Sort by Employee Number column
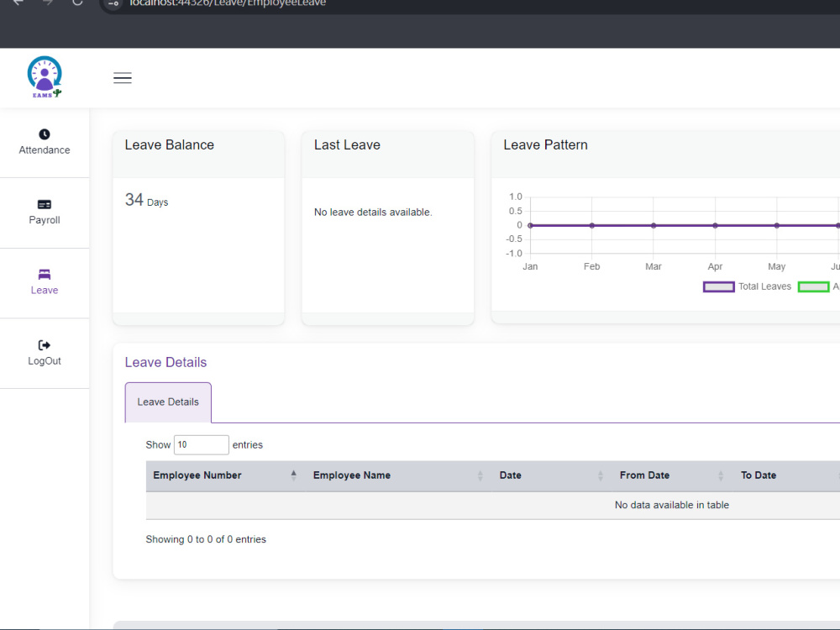Viewport: 840px width, 630px height. (x=225, y=475)
